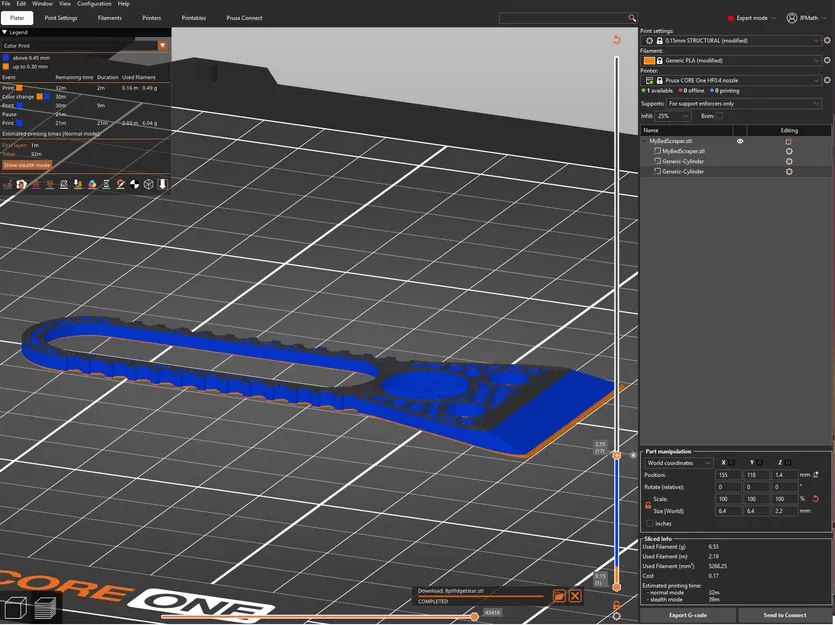Tick the Inches checkbox
The width and height of the screenshot is (835, 625).
click(650, 523)
